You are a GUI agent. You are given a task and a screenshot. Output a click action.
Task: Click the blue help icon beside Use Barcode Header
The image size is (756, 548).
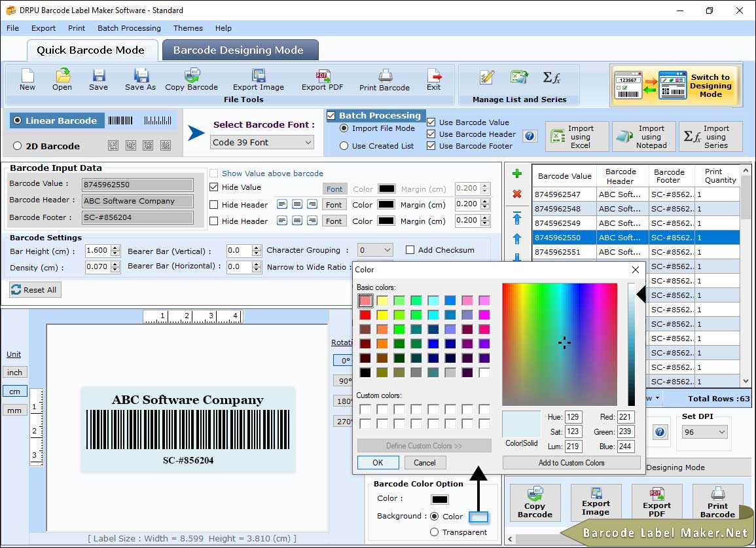530,136
